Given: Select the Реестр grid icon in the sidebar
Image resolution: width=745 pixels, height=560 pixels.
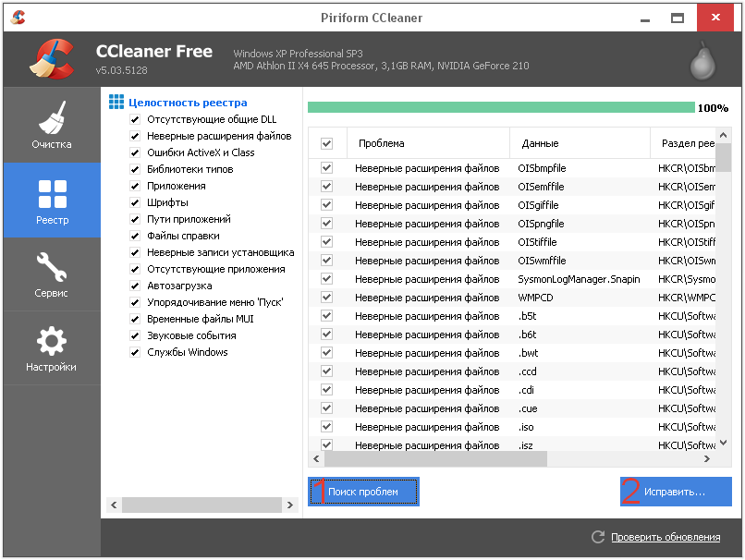Looking at the screenshot, I should tap(52, 194).
